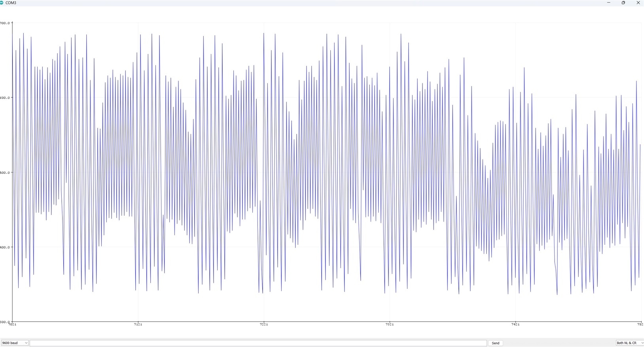Click the 7221 x-axis label
Image resolution: width=644 pixels, height=347 pixels.
[264, 324]
